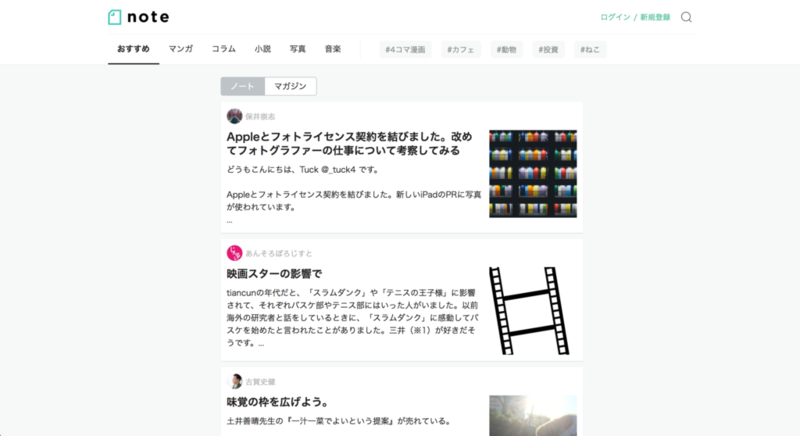
Task: Open the 映画スターの影響で article title
Action: [274, 274]
